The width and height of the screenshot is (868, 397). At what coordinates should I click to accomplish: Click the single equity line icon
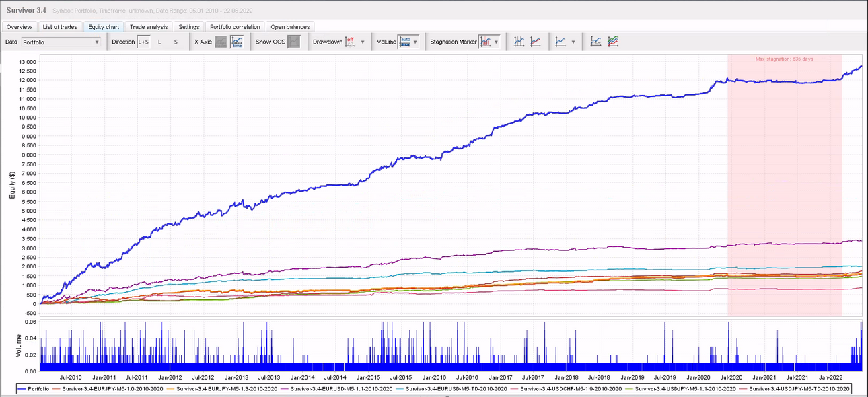point(596,42)
